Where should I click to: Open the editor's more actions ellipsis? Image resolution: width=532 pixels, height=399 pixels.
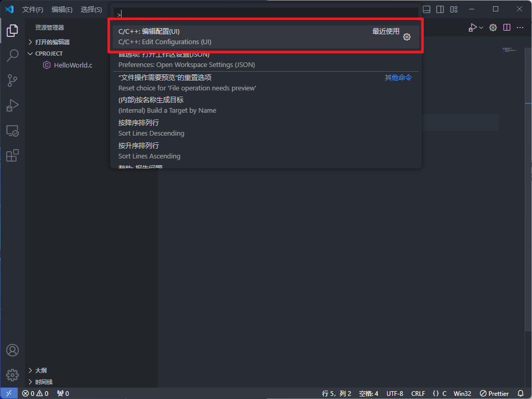point(520,28)
